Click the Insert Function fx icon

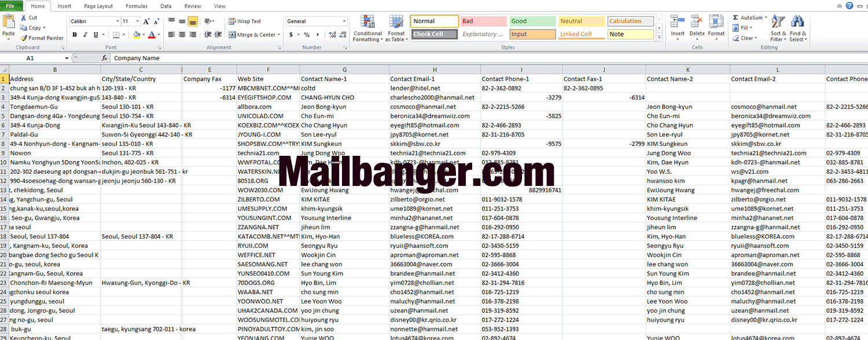(105, 59)
